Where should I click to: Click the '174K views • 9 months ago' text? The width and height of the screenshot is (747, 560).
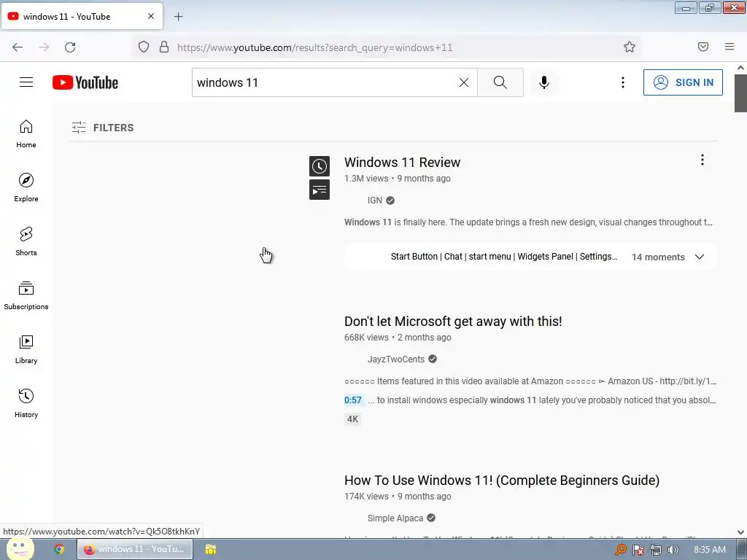point(398,497)
